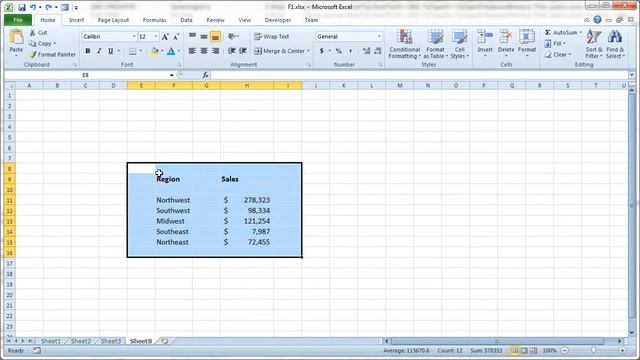Screen dimensions: 640x360
Task: Open Conditional Formatting menu
Action: coord(404,44)
